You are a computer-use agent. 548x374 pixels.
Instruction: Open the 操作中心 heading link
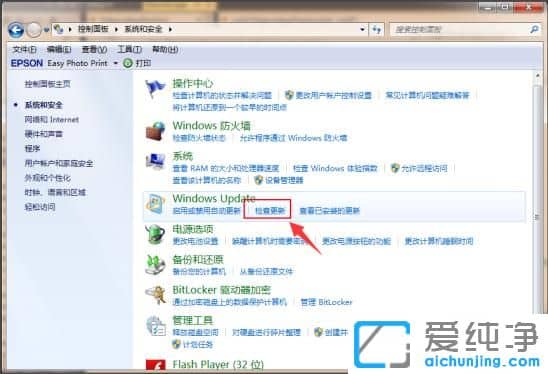point(193,84)
